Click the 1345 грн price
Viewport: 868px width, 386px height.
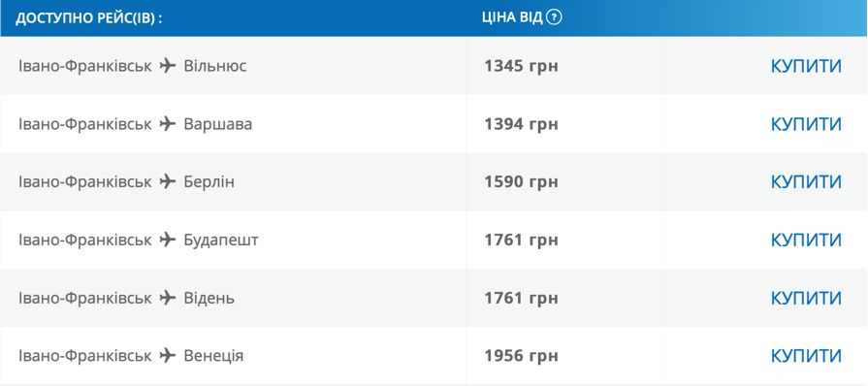[521, 66]
